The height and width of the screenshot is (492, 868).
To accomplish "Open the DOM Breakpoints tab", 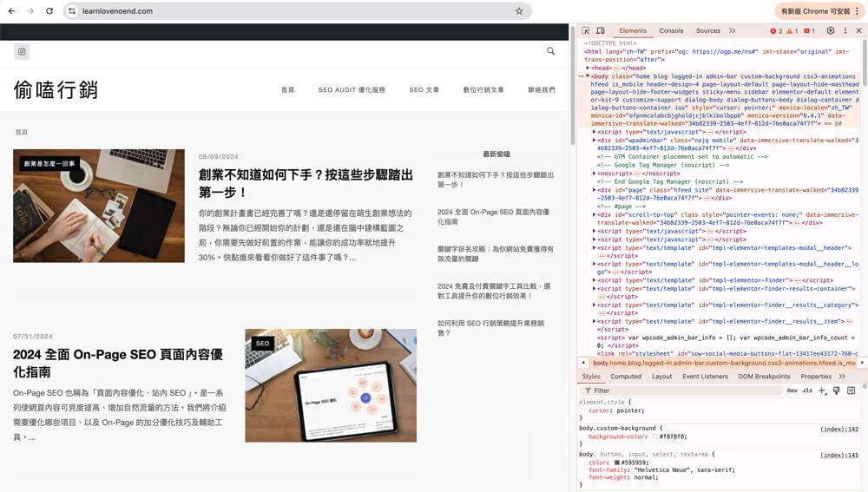I will [x=764, y=377].
